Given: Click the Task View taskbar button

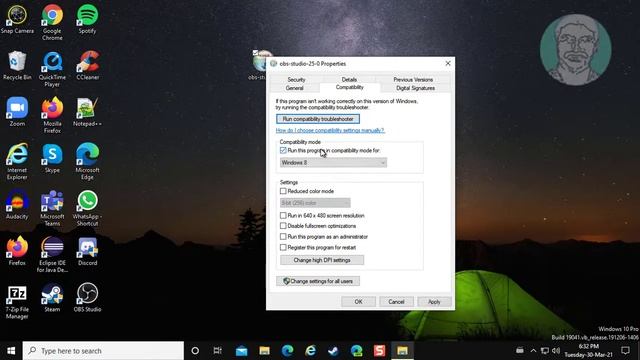Looking at the screenshot, I should pyautogui.click(x=218, y=351).
